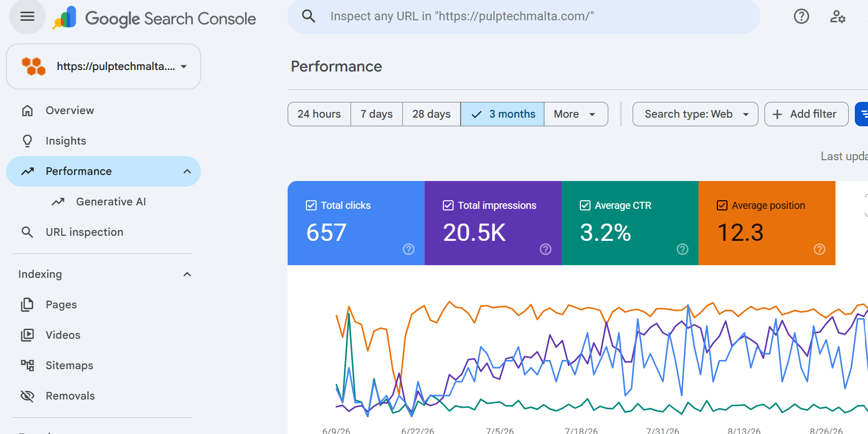The width and height of the screenshot is (868, 434).
Task: Open help for Average CTR metric
Action: pyautogui.click(x=682, y=249)
